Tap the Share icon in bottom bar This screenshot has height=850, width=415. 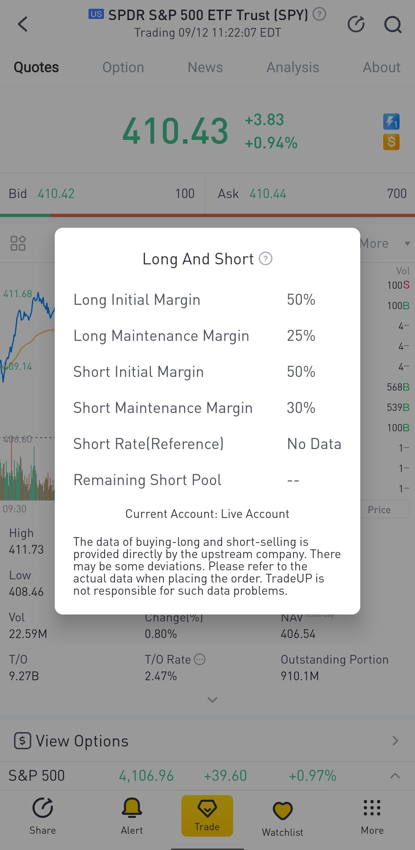(x=42, y=816)
